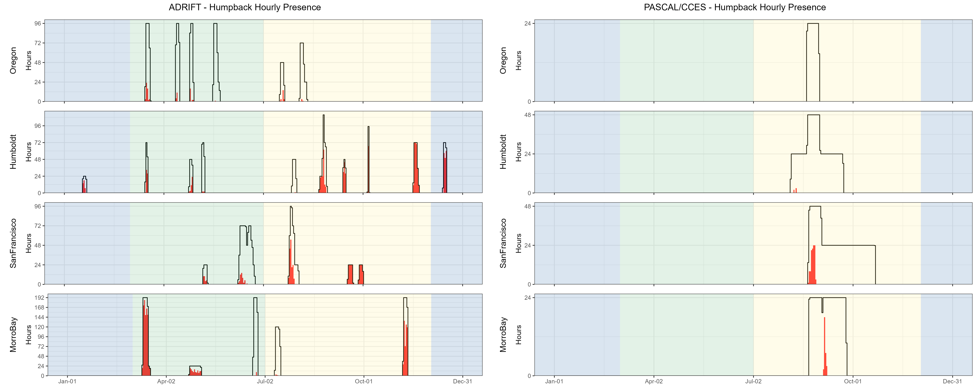Click the Hours axis label of ADRIFT Humboldt chart
This screenshot has height=392, width=980.
29,152
